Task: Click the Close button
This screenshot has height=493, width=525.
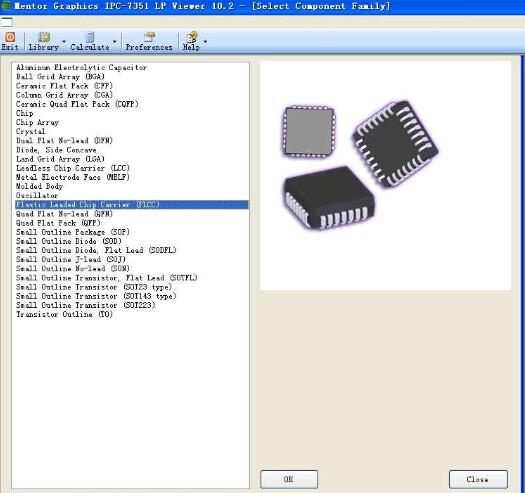Action: (478, 479)
